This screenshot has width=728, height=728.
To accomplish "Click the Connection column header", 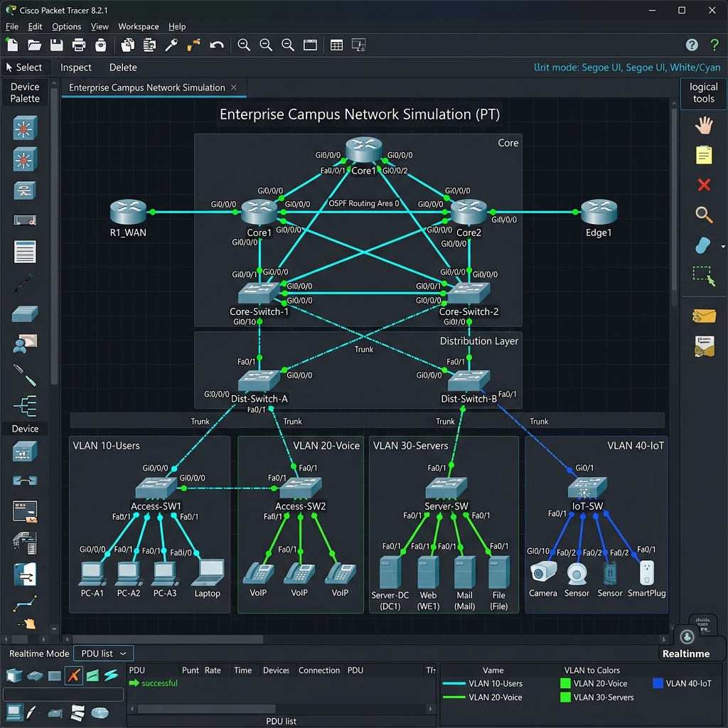I will (319, 670).
